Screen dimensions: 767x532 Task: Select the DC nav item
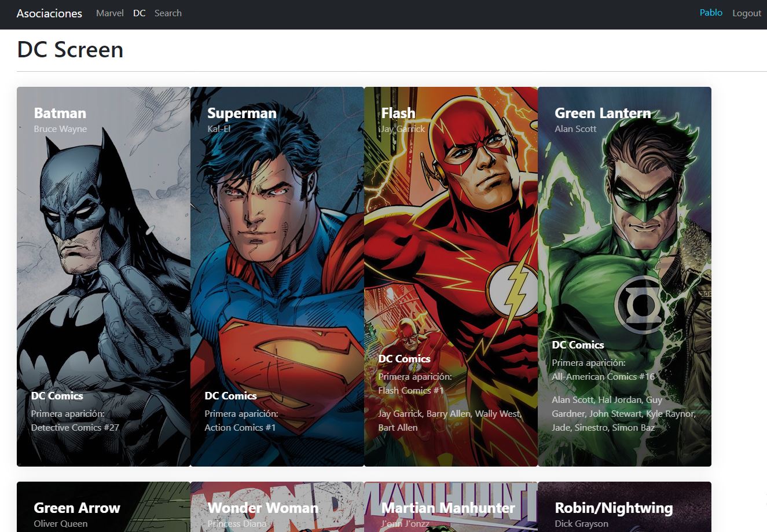[x=139, y=13]
